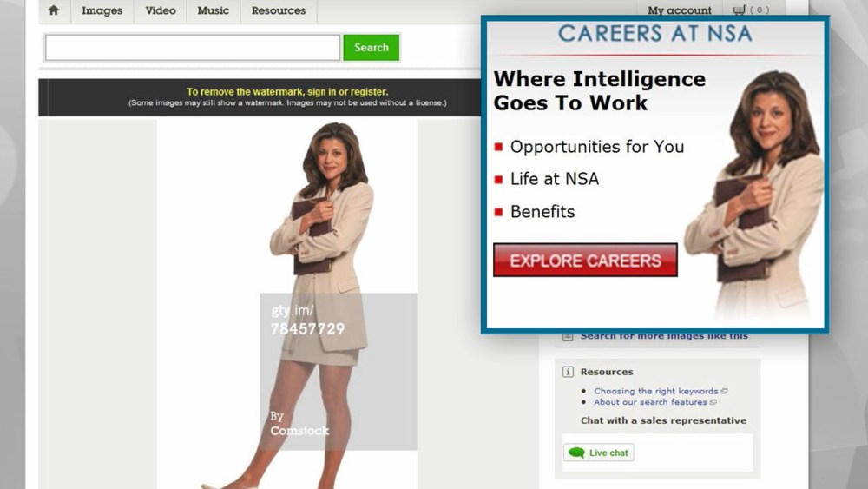Click the green Search button
The image size is (868, 489).
pos(372,48)
